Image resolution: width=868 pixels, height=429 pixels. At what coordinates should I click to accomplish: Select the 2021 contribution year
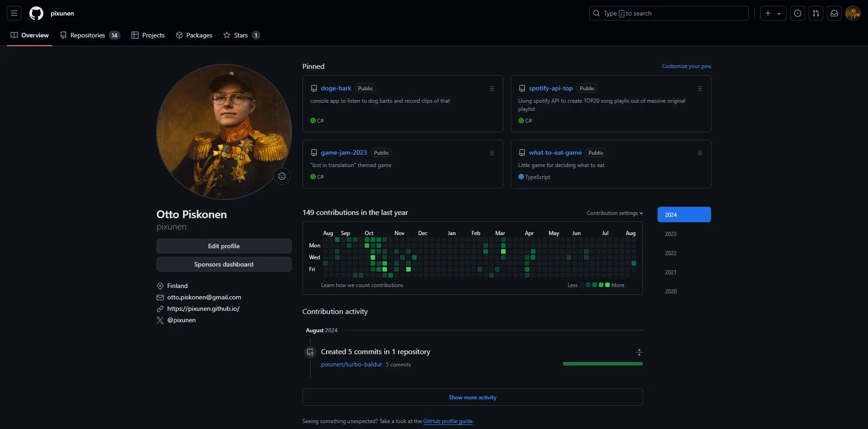pos(684,272)
